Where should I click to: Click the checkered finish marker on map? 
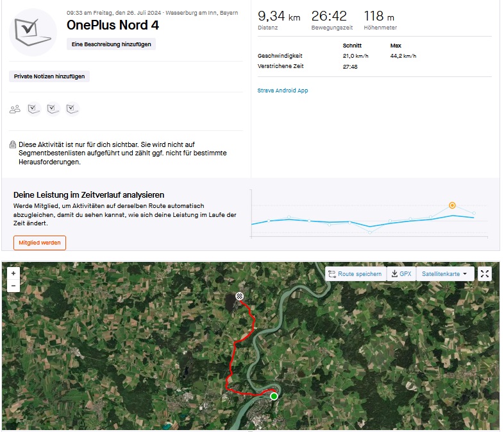click(x=239, y=296)
